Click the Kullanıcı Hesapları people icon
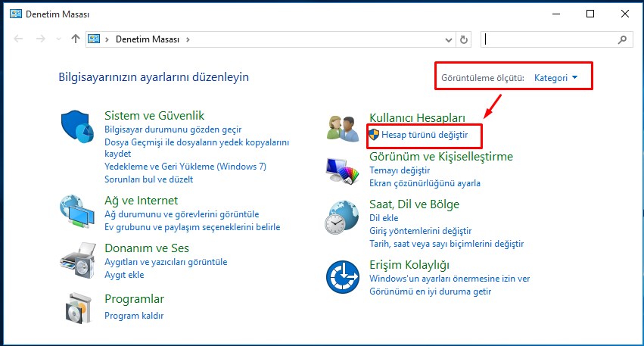This screenshot has width=644, height=346. pyautogui.click(x=342, y=127)
